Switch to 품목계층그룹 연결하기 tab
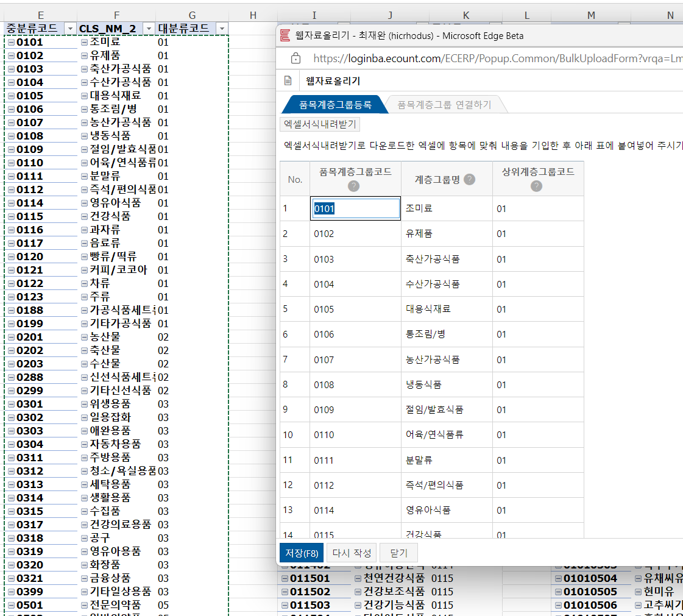Viewport: 683px width, 616px height. 444,105
